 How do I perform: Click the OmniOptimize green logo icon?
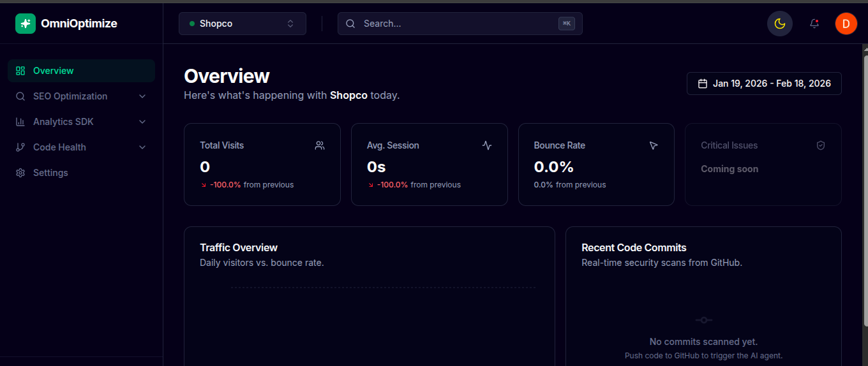[x=26, y=24]
